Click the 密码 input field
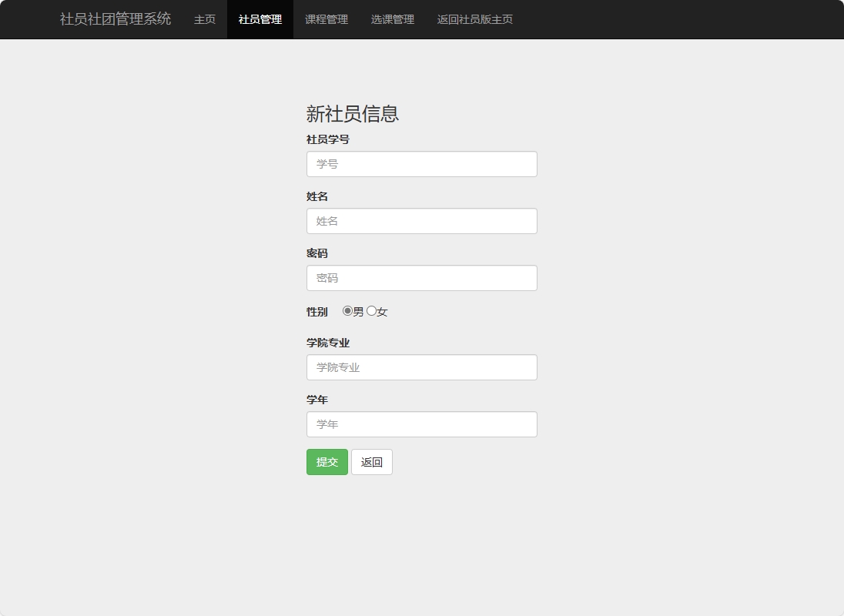This screenshot has height=616, width=844. pyautogui.click(x=421, y=278)
